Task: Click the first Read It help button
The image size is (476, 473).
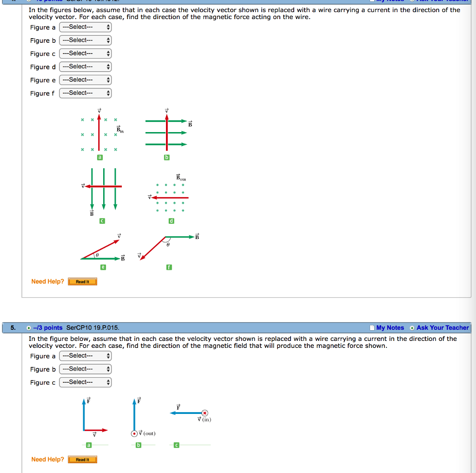Action: (x=82, y=281)
